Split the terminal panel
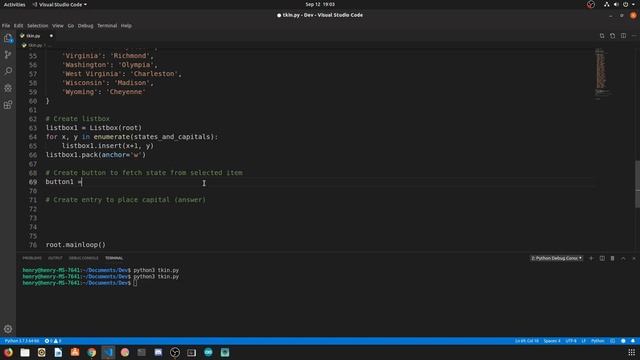Image resolution: width=640 pixels, height=360 pixels. tap(602, 258)
